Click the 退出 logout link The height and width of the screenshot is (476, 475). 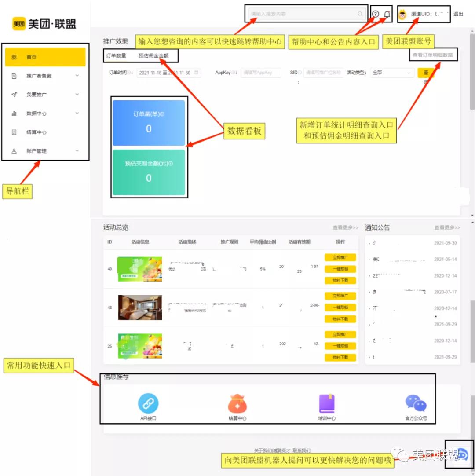coord(458,14)
